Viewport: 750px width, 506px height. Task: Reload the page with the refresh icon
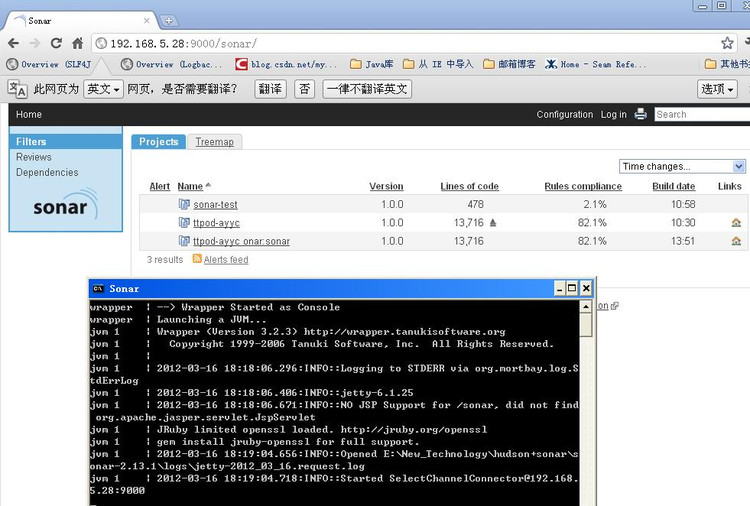(x=56, y=44)
